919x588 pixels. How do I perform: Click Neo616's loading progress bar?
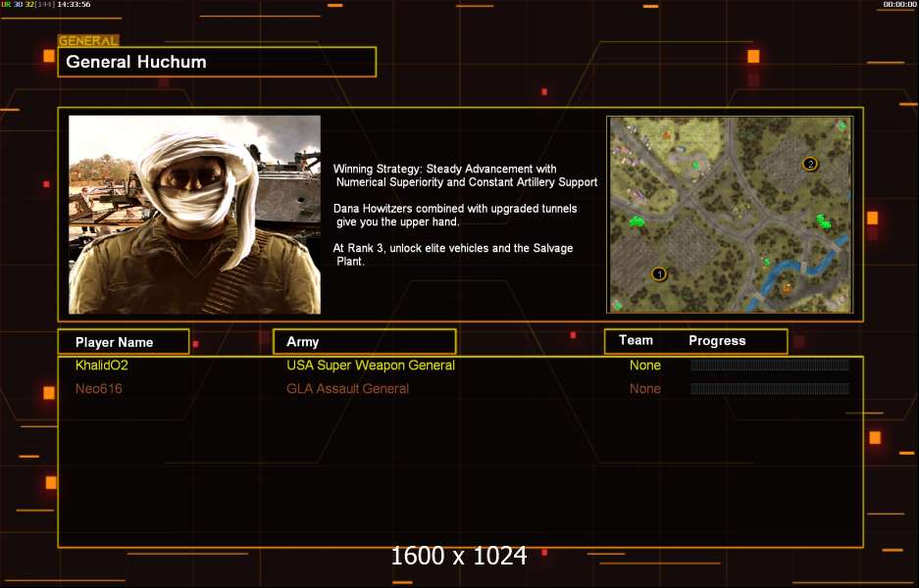click(770, 388)
